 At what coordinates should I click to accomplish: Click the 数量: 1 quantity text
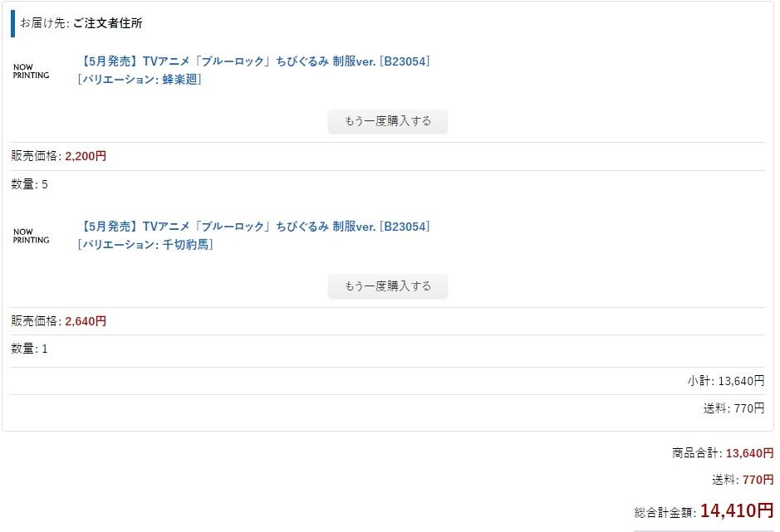29,349
